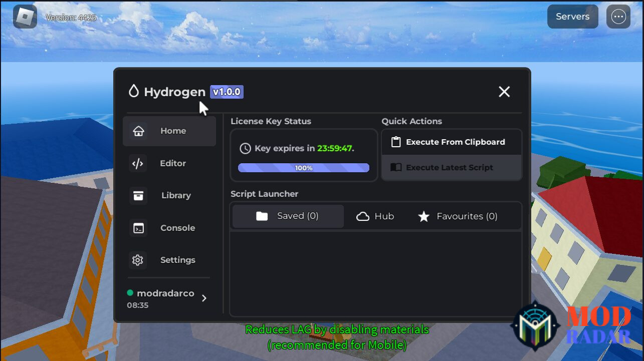Open the script Library
Viewport: 644px width, 361px height.
tap(169, 195)
